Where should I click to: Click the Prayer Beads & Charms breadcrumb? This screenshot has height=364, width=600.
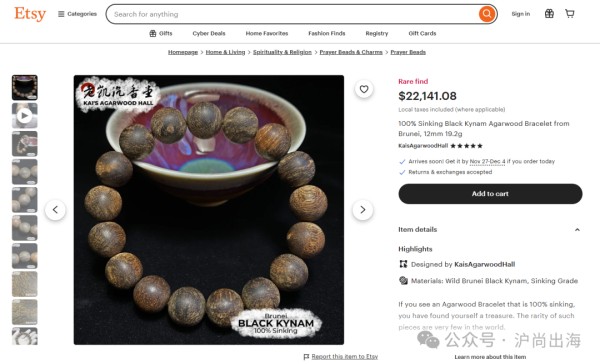pos(351,52)
